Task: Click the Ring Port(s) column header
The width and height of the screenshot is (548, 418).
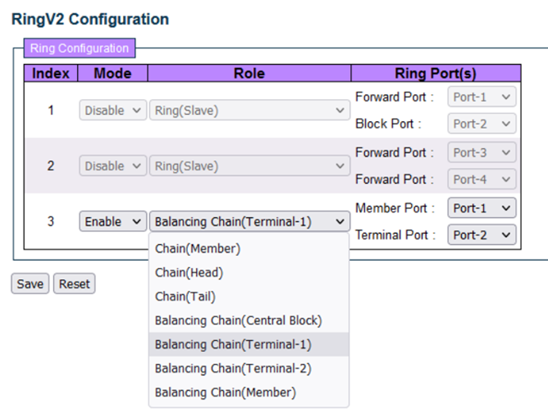Action: pyautogui.click(x=436, y=73)
